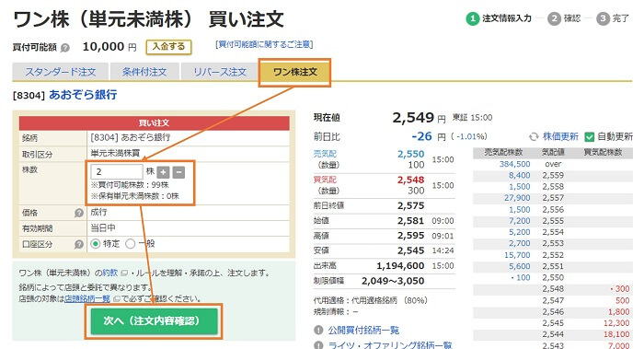This screenshot has width=644, height=349.
Task: Open the ライツ・オファリング銘柄一覧 link
Action: point(390,345)
